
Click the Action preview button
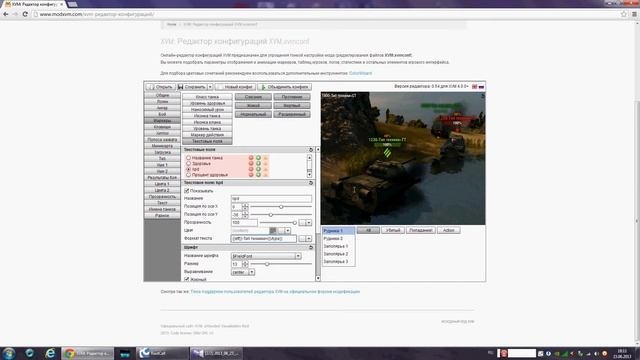point(448,230)
